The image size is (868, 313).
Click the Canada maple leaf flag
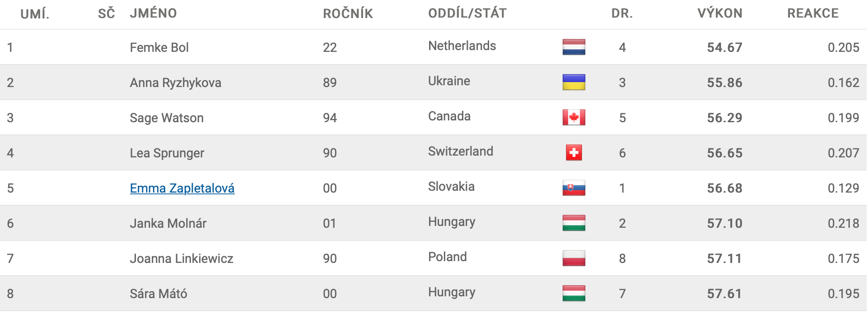pyautogui.click(x=574, y=117)
